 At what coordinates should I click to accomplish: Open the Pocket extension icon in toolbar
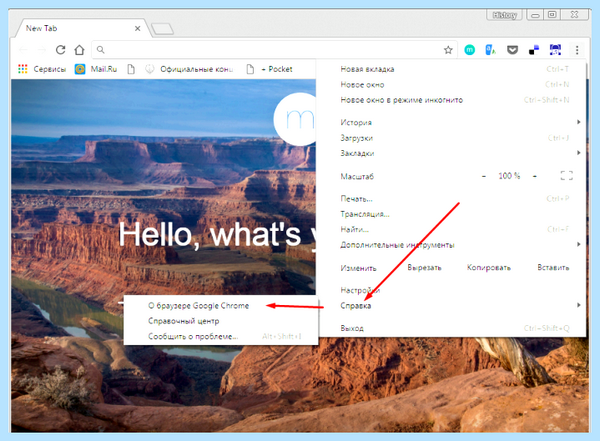pyautogui.click(x=512, y=50)
